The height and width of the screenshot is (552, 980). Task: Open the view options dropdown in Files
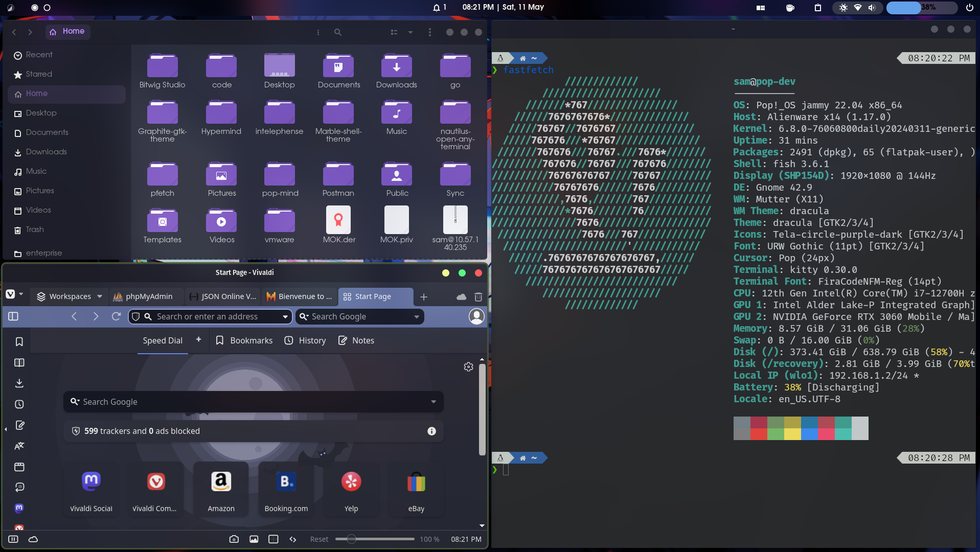click(411, 32)
